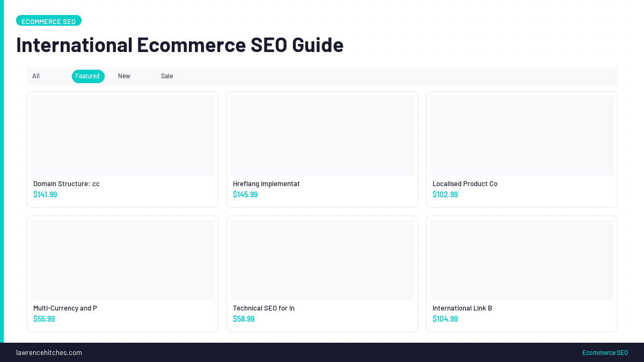644x362 pixels.
Task: Switch to the New filter tab
Action: (125, 76)
